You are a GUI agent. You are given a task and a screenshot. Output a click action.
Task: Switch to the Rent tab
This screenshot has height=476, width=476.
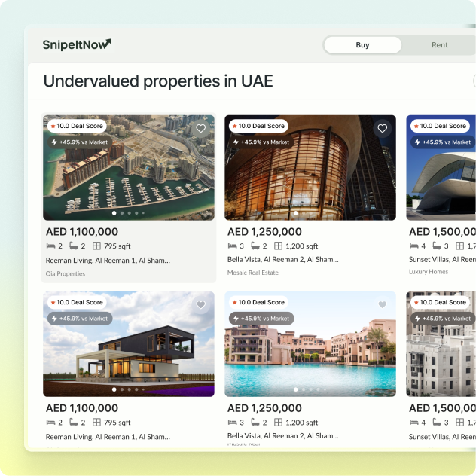(x=439, y=45)
